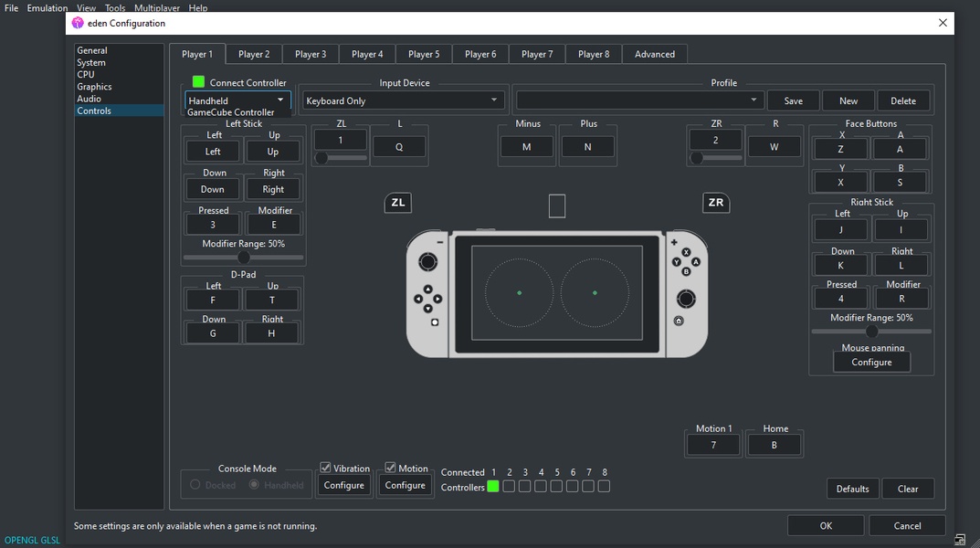Open the Input Device dropdown
This screenshot has width=980, height=548.
tap(402, 100)
